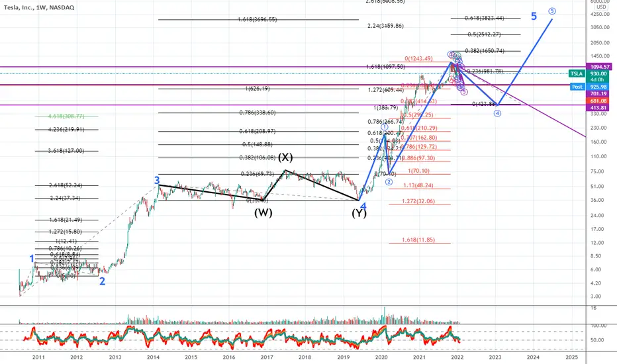Click the 0.236(69.73) Fibonacci label
Screen dimensions: 617x364
[x=258, y=174]
